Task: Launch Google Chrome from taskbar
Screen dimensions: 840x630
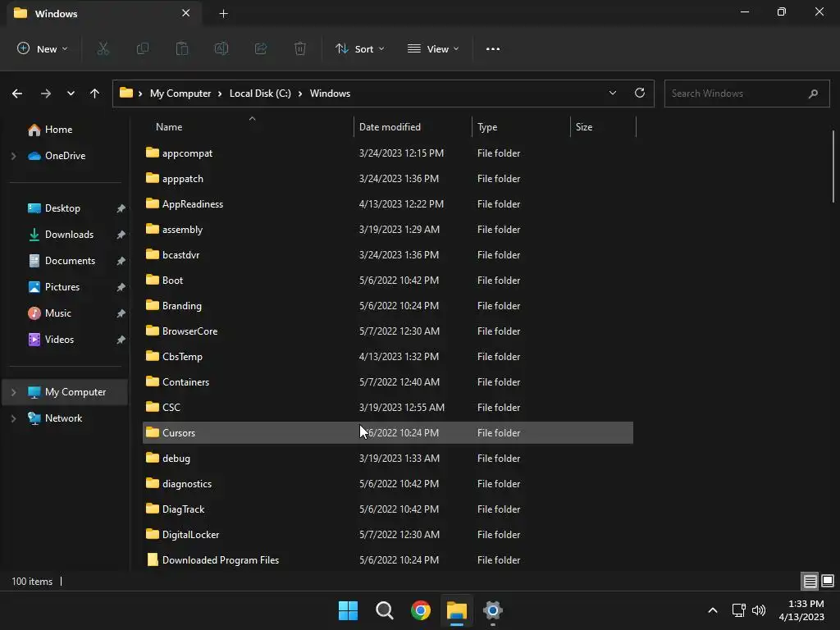Action: pos(421,610)
